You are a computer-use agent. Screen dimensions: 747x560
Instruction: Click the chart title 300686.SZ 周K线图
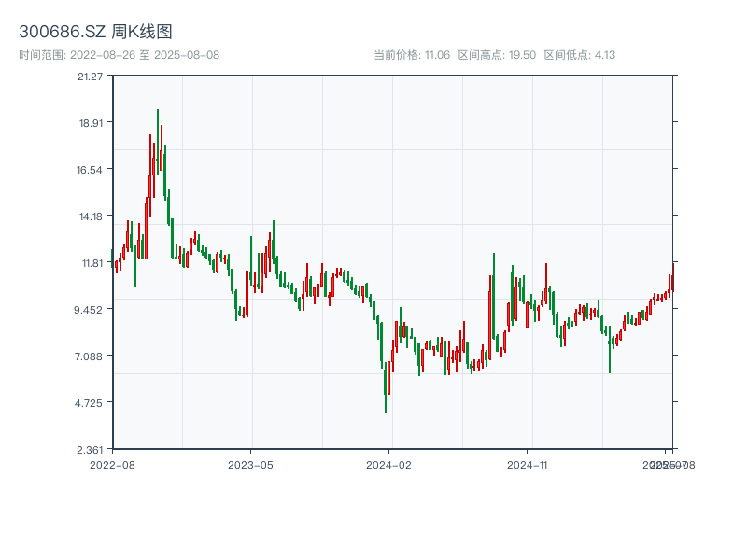coord(95,33)
